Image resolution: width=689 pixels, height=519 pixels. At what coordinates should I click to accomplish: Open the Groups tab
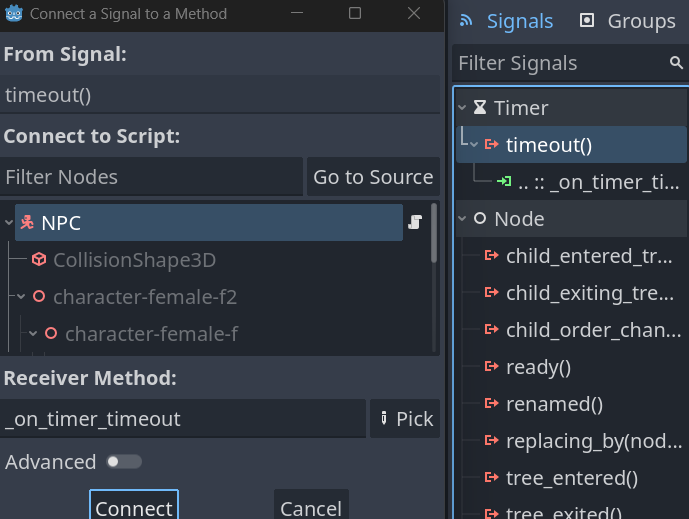(628, 21)
